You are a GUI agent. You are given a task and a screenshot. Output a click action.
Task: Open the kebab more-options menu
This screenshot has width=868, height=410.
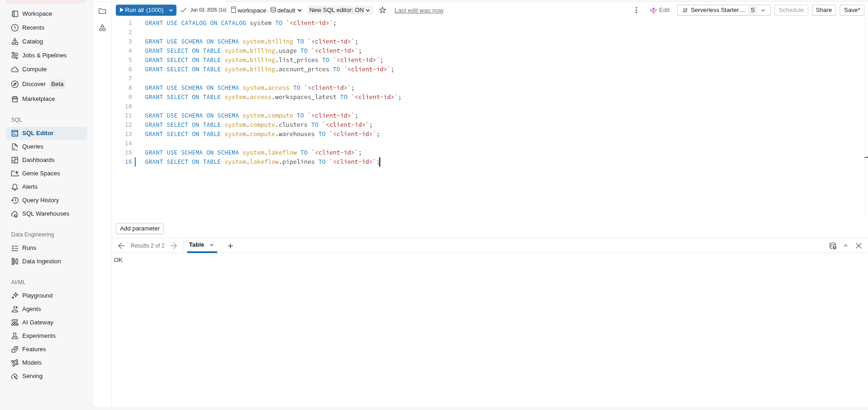point(636,10)
